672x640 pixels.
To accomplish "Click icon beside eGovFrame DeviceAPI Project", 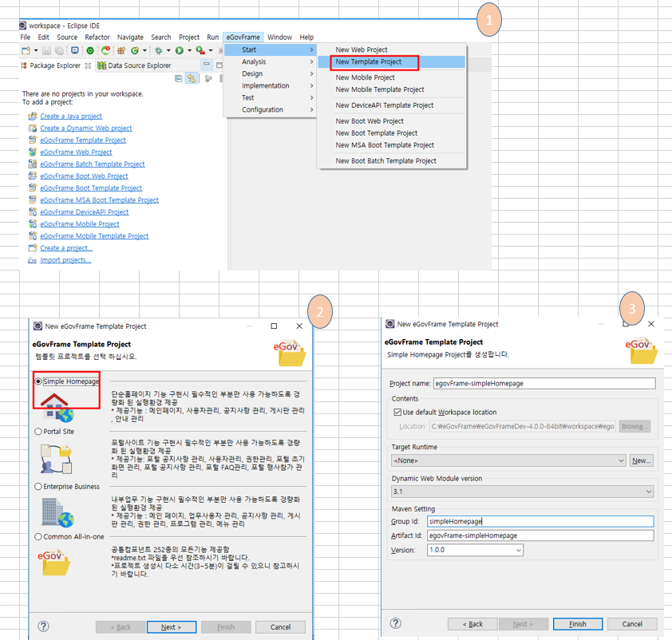I will [33, 211].
